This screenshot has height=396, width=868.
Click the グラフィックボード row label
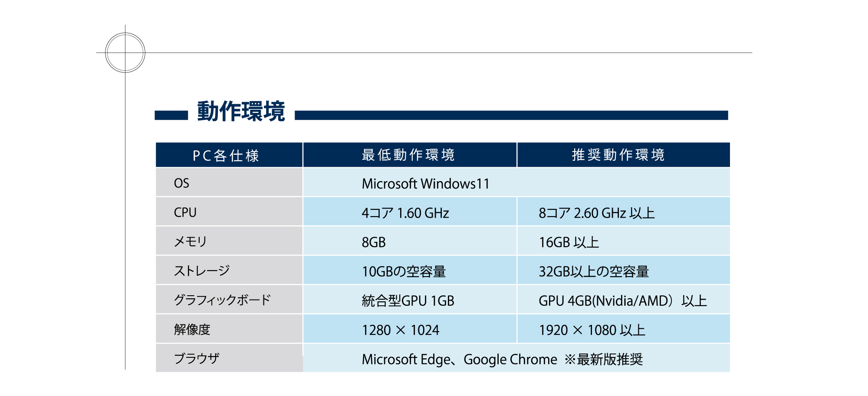pyautogui.click(x=222, y=300)
